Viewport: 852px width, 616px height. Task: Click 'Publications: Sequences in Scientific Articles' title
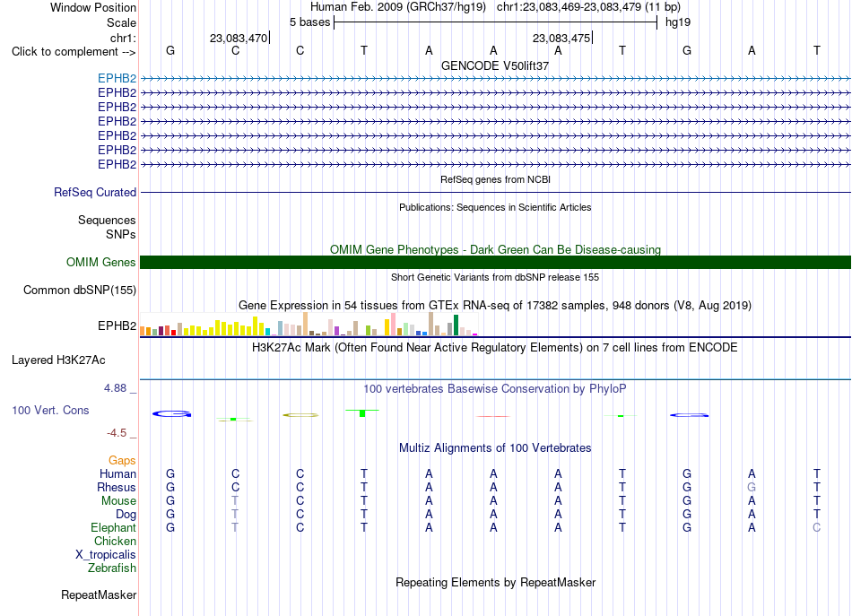pyautogui.click(x=495, y=207)
